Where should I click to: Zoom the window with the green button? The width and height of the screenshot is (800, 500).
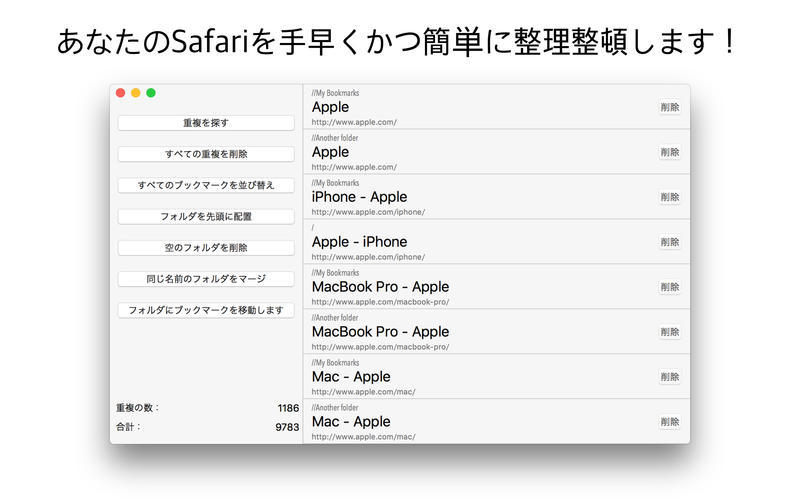click(x=151, y=93)
